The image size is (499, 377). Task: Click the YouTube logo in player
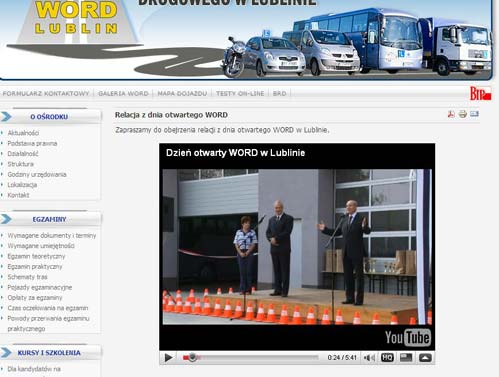[408, 338]
